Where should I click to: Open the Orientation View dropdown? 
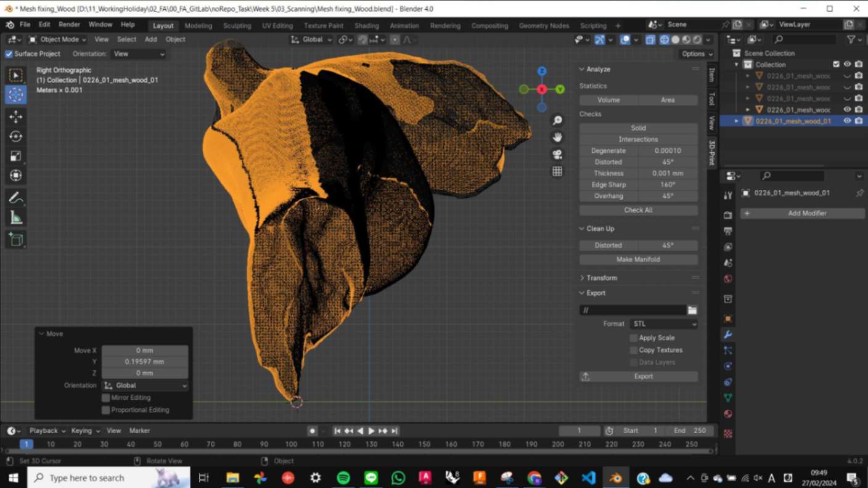pyautogui.click(x=139, y=54)
